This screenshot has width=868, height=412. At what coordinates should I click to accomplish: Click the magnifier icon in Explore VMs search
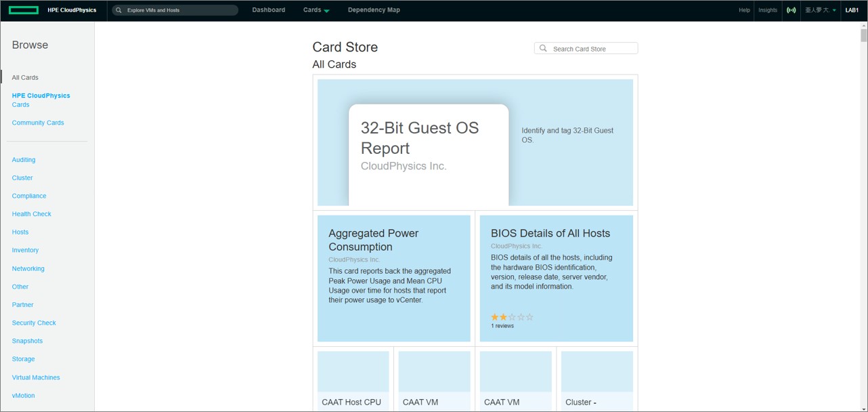tap(119, 10)
